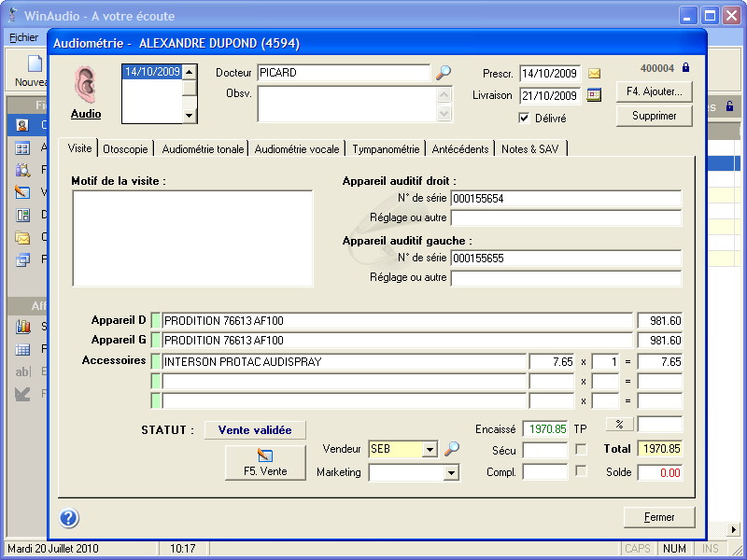This screenshot has height=560, width=747.
Task: Click the green swatch beside Appareil D
Action: point(156,320)
